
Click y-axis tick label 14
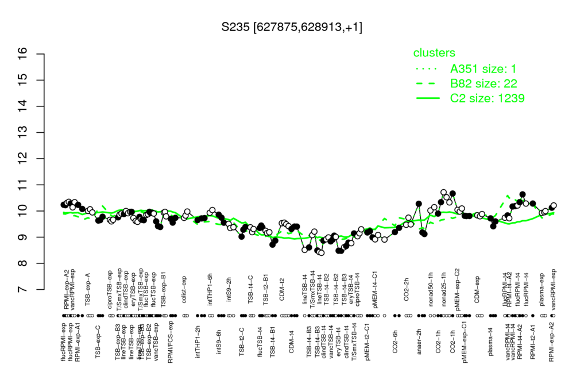click(22, 106)
